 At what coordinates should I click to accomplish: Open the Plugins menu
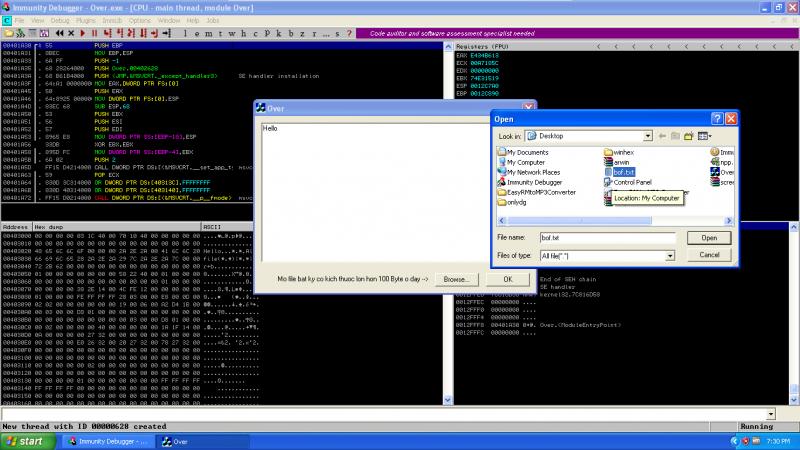click(85, 20)
